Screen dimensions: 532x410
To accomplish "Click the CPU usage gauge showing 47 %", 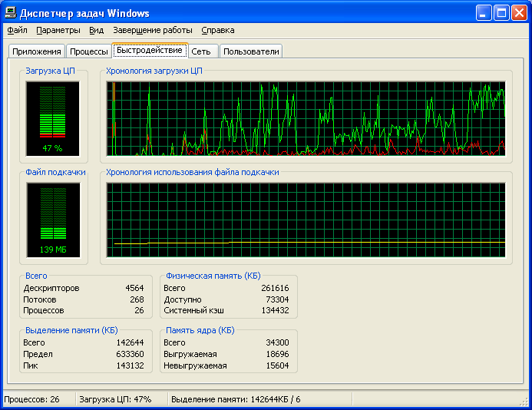I will click(x=53, y=118).
